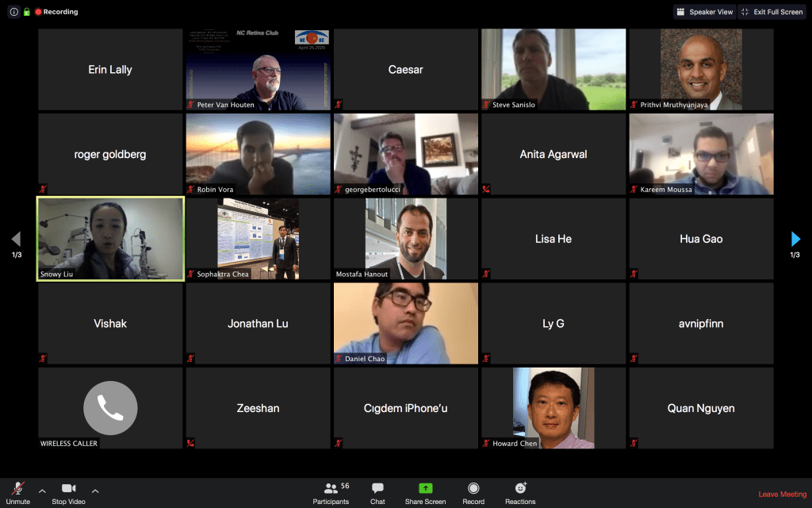This screenshot has height=508, width=812.
Task: Click Exit Full Screen button
Action: tap(772, 12)
